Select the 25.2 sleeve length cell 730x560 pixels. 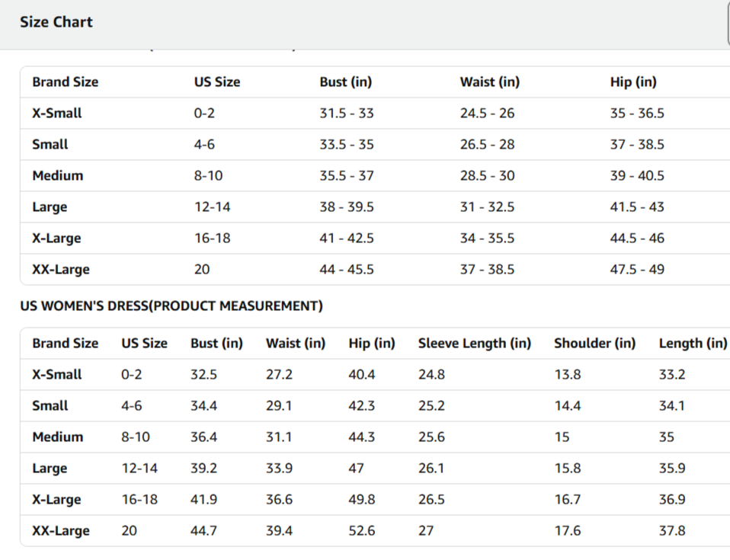point(431,406)
